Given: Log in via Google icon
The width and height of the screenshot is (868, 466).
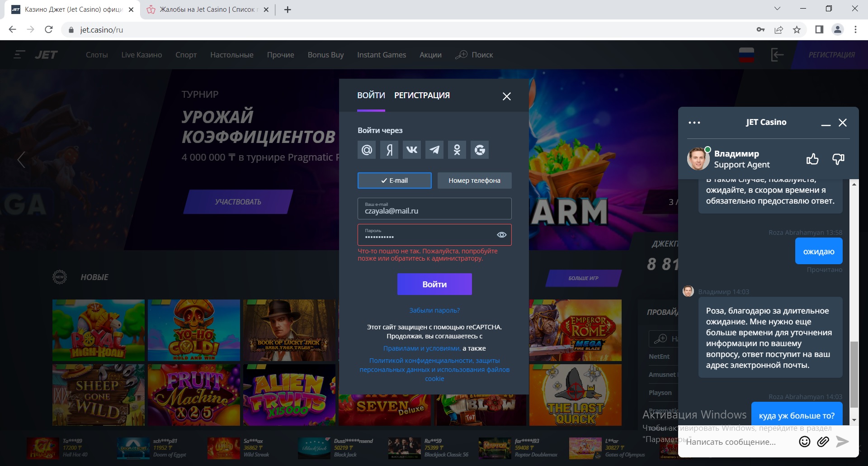Looking at the screenshot, I should tap(480, 150).
